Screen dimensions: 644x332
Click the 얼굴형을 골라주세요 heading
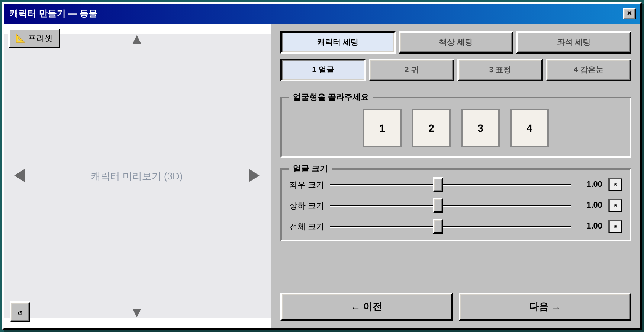pyautogui.click(x=331, y=97)
